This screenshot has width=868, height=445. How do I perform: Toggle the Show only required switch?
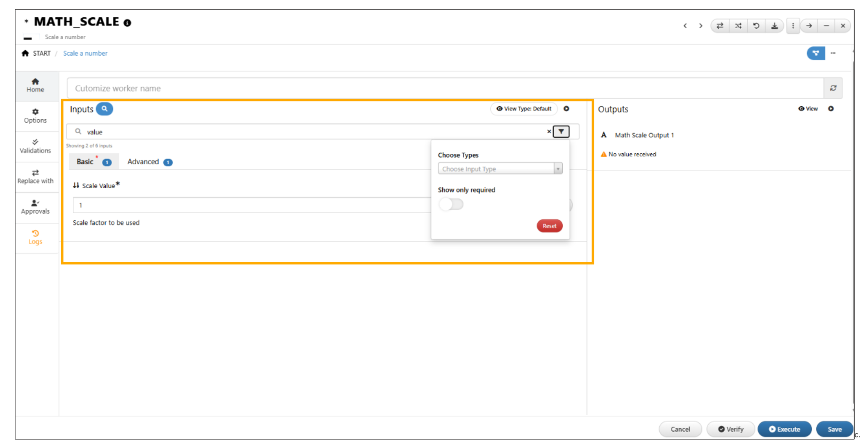[x=451, y=205]
